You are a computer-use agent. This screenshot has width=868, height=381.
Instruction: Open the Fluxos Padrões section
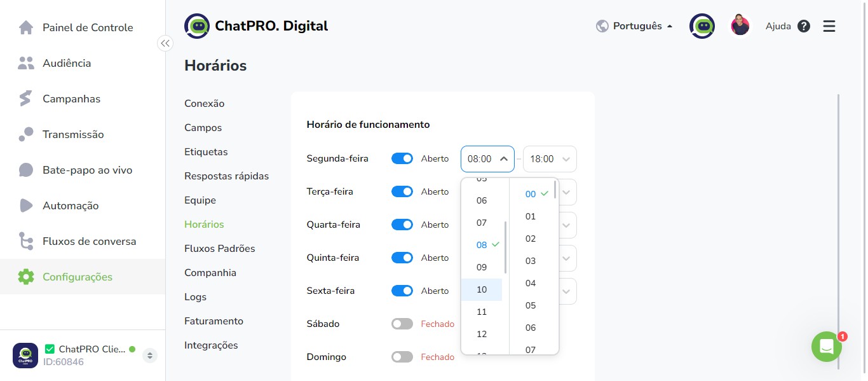219,249
